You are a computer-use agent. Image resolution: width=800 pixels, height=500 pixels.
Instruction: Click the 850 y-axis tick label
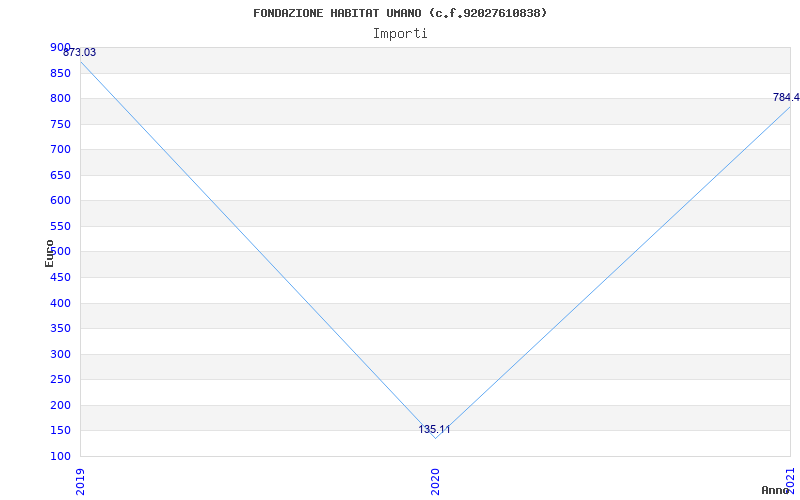click(60, 73)
